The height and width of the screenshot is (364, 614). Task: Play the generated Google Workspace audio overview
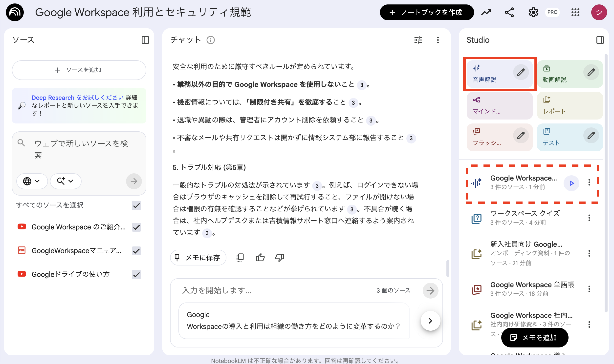[x=571, y=183]
